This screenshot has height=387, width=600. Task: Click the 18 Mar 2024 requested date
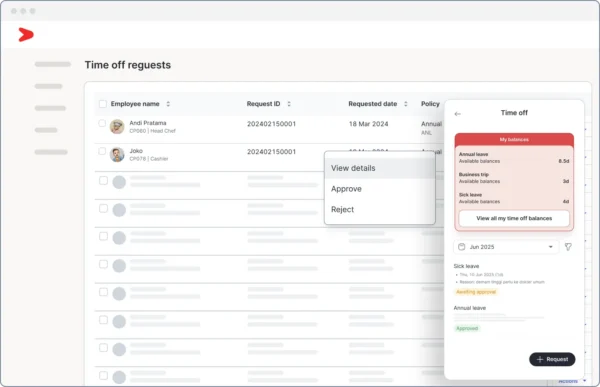tap(368, 124)
